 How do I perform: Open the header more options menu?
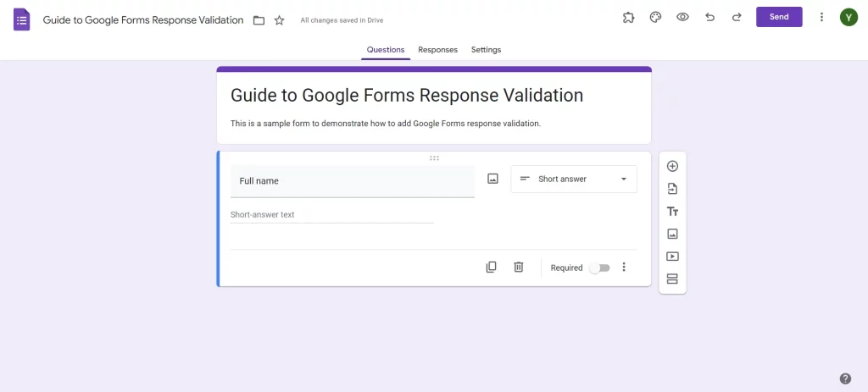(x=821, y=17)
